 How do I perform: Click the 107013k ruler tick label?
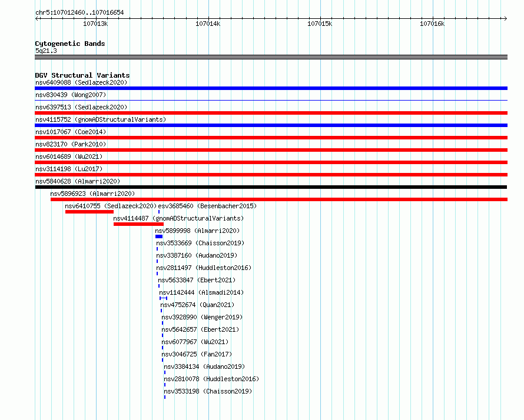pyautogui.click(x=95, y=24)
